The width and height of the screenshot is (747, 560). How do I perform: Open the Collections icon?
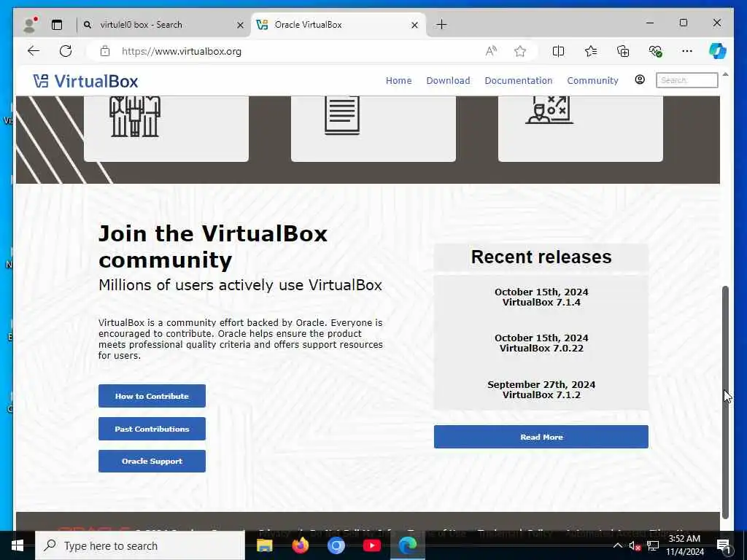623,51
